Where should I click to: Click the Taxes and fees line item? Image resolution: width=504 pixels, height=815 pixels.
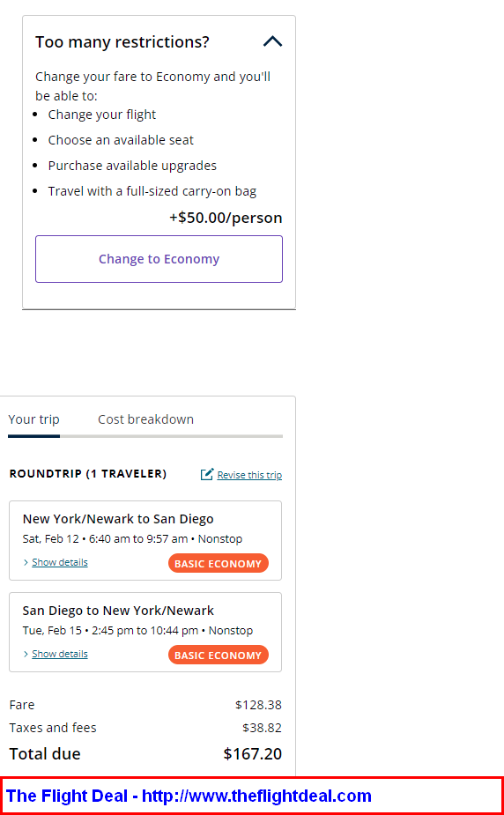145,728
